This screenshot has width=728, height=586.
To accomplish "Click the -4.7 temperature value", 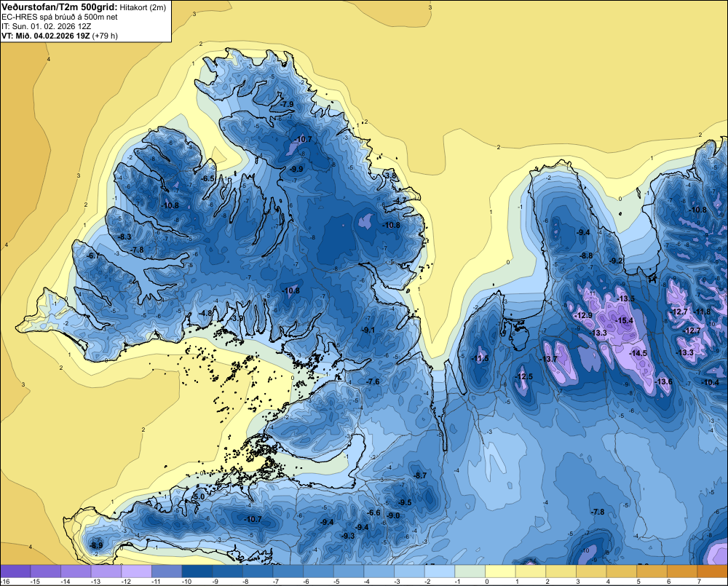I will (x=400, y=200).
